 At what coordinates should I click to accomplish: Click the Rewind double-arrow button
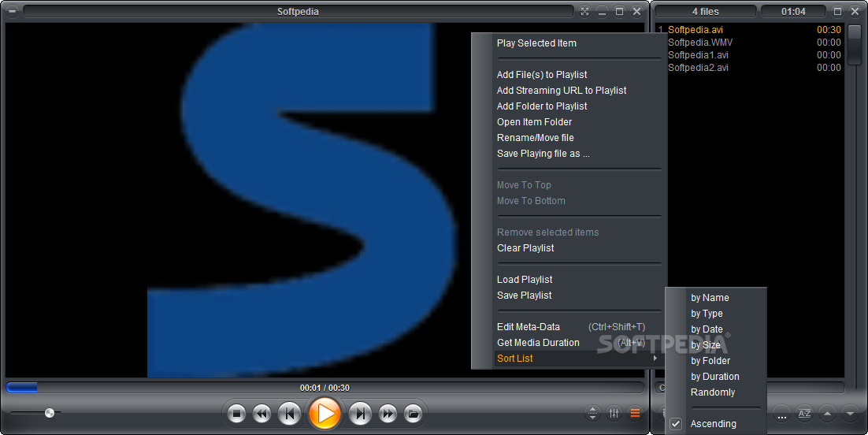(262, 414)
